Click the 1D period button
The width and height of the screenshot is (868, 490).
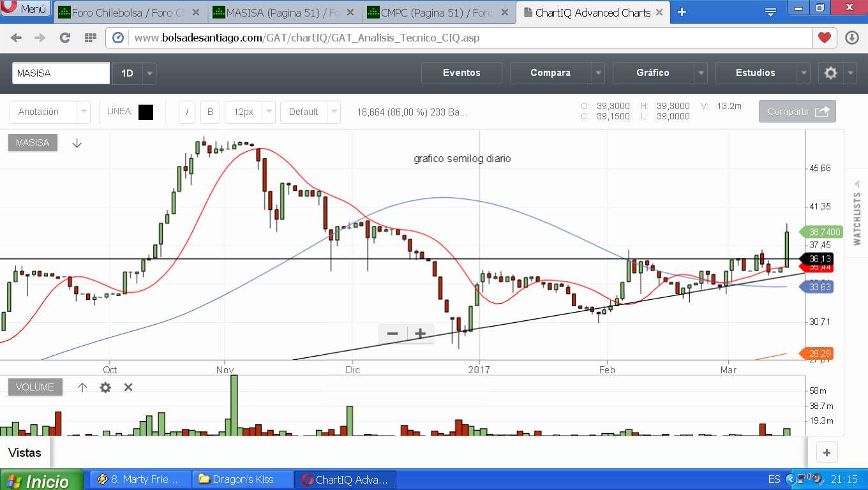[128, 73]
